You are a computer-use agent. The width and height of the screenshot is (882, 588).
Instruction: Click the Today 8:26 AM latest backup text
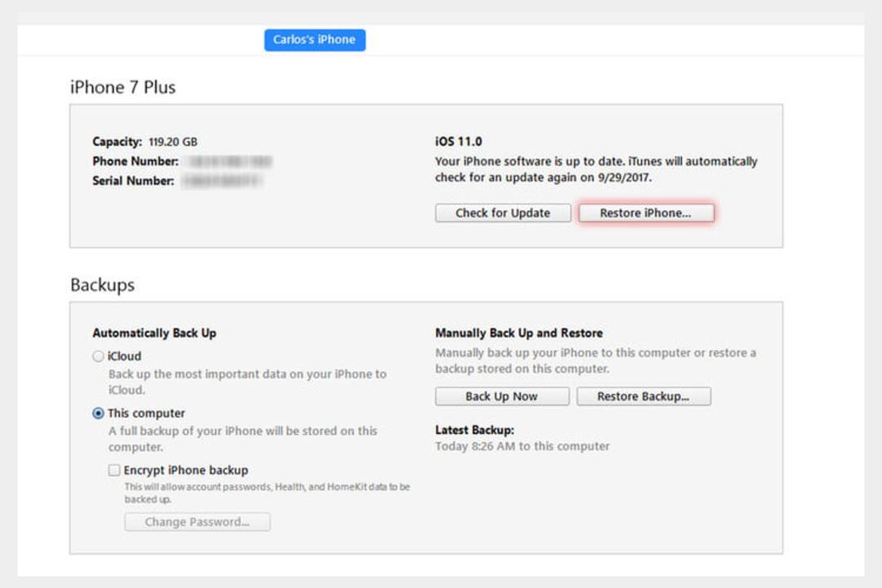pos(522,446)
